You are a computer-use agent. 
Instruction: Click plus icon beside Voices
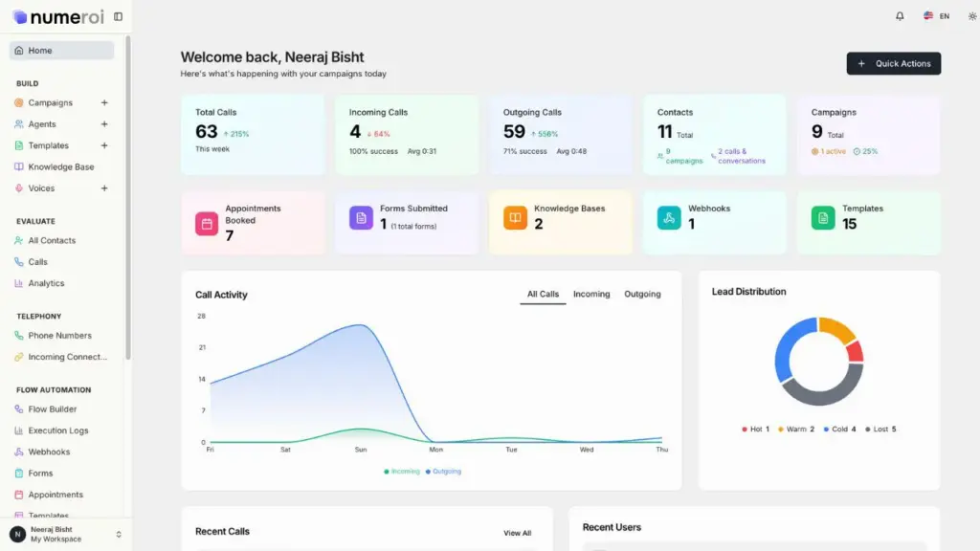pos(104,188)
